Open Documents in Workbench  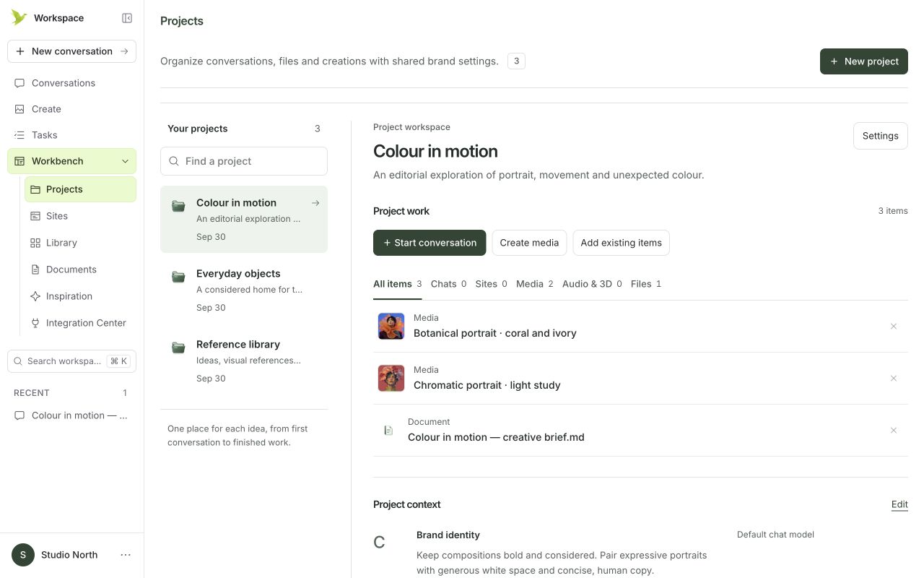pyautogui.click(x=80, y=269)
